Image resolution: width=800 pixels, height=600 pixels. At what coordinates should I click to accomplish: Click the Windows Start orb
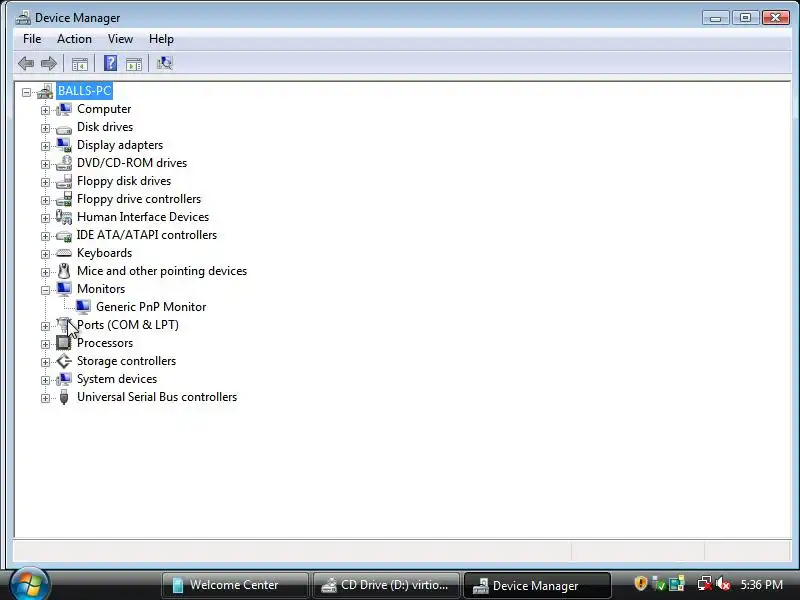[30, 585]
